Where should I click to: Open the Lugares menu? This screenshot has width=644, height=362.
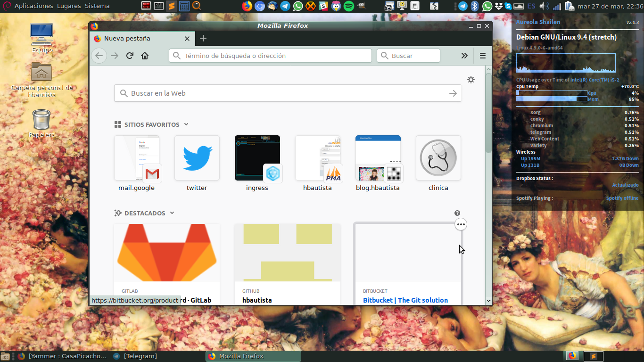[x=69, y=6]
